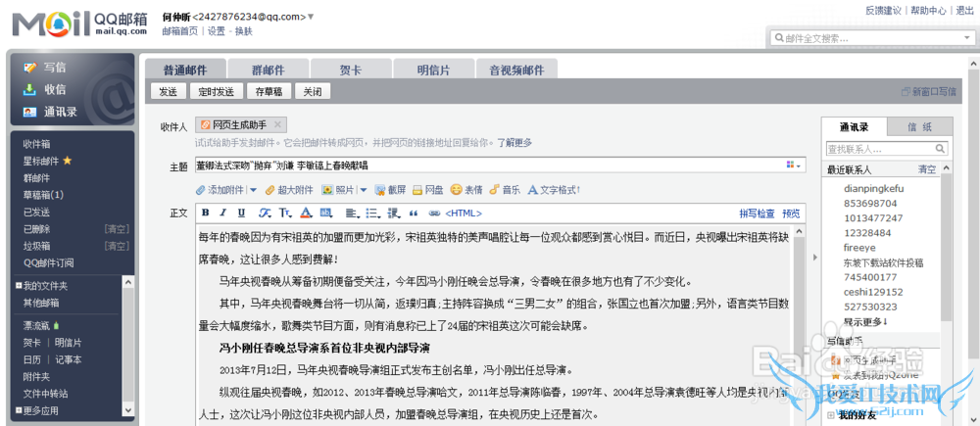Screen dimensions: 980x426
Task: Open the 了解更多 link
Action: tap(514, 142)
